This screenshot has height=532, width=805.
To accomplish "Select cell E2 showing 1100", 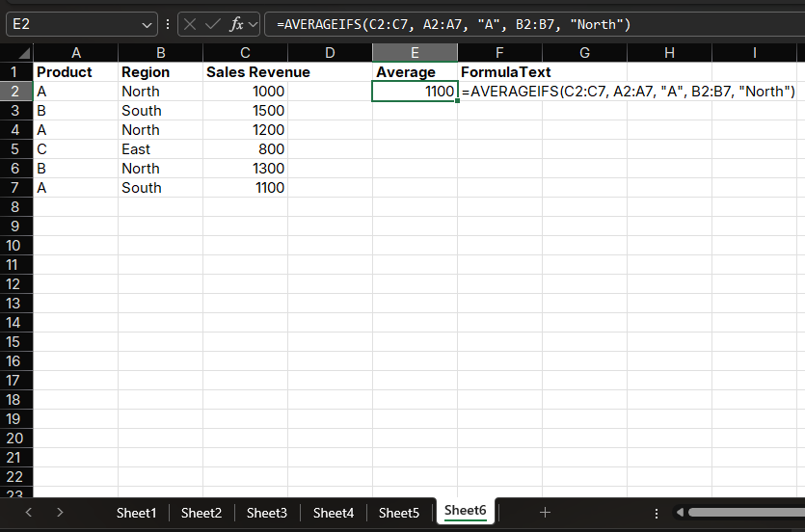I will pyautogui.click(x=415, y=92).
